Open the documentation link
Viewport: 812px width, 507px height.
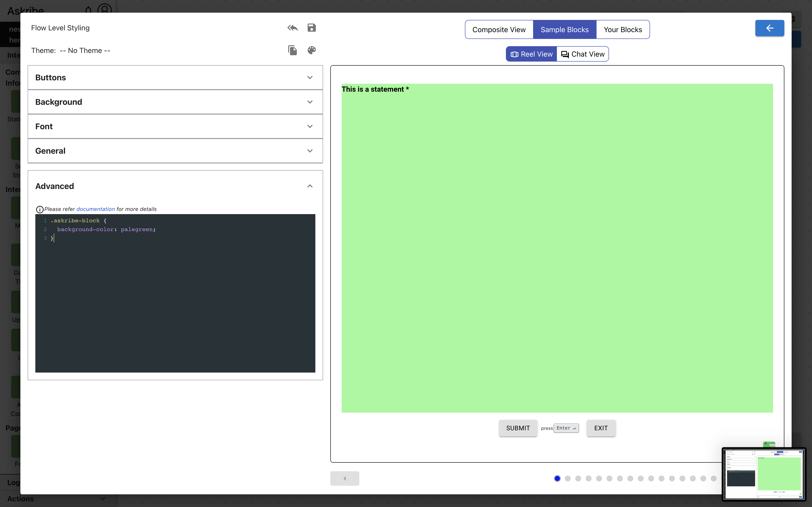point(96,209)
